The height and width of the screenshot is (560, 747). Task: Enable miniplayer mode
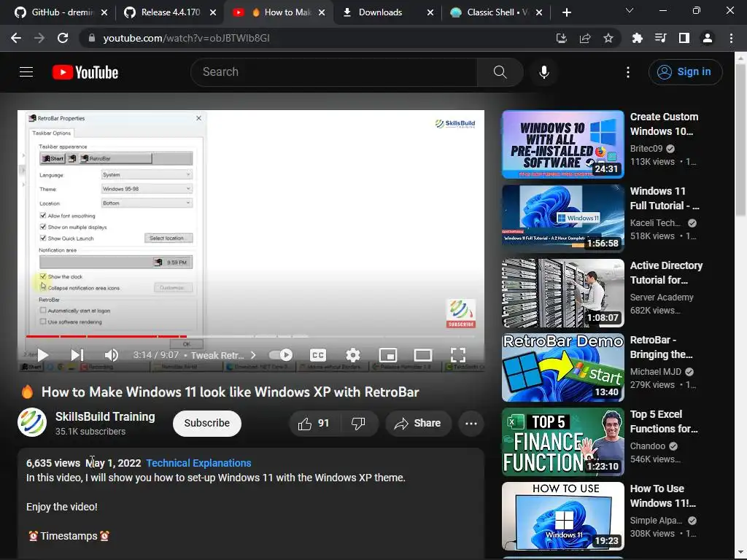(388, 355)
